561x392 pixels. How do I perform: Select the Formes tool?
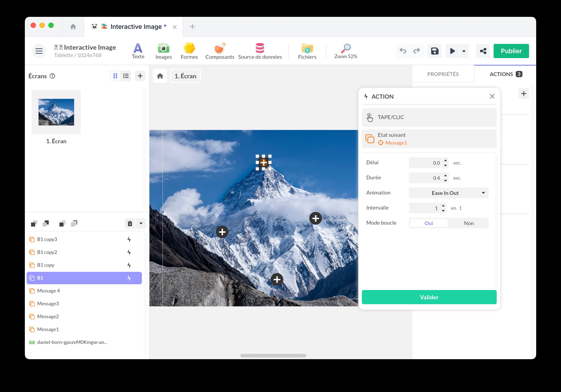[x=189, y=51]
